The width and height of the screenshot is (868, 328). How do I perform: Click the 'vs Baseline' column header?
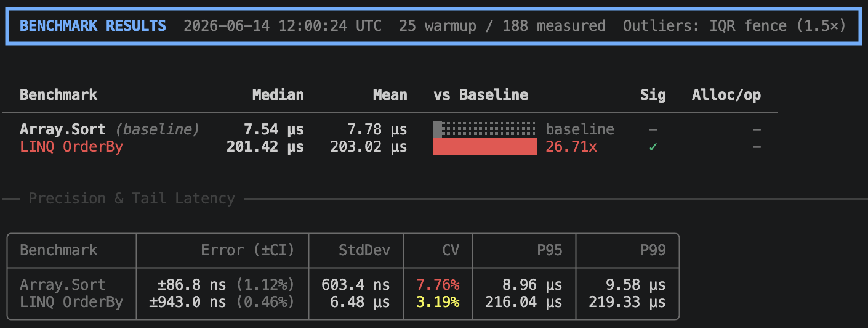pyautogui.click(x=481, y=94)
